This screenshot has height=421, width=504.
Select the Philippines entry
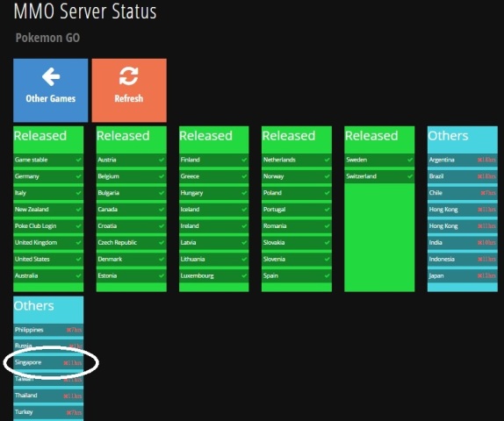pyautogui.click(x=48, y=330)
